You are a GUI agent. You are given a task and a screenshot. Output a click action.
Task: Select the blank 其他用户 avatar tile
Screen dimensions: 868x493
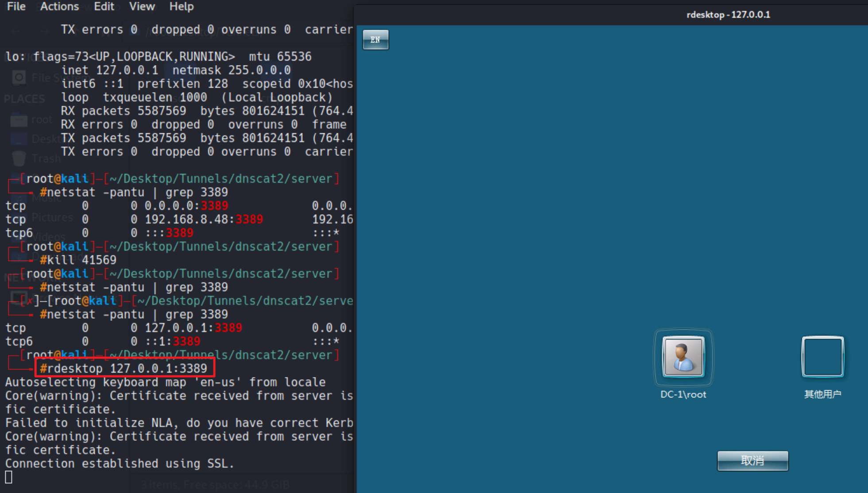tap(822, 357)
